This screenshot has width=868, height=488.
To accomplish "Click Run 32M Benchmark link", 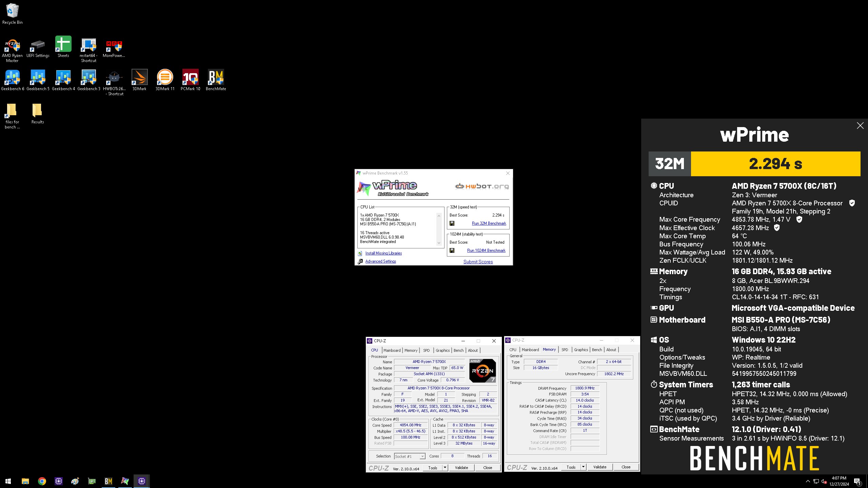I will click(x=489, y=223).
